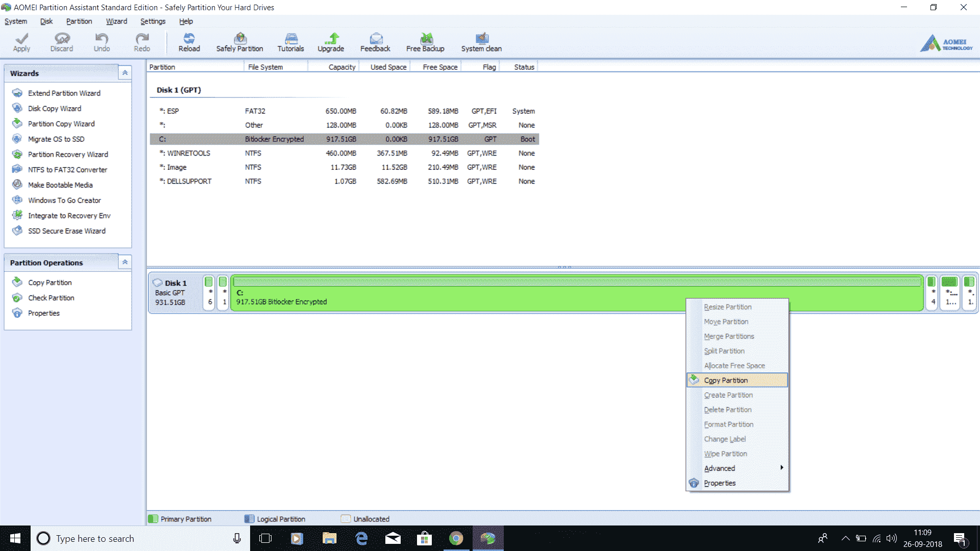Click the Status column header
This screenshot has width=980, height=551.
click(518, 67)
